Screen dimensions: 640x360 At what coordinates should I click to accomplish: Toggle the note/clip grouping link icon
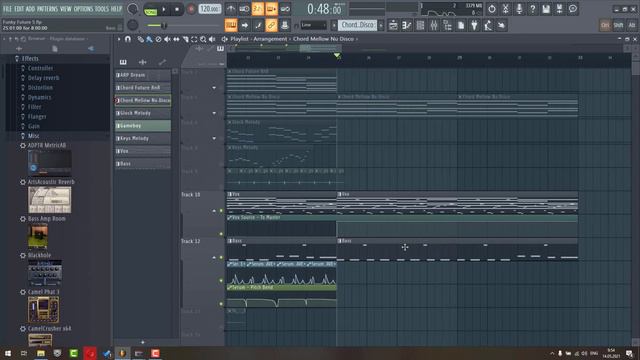[x=271, y=25]
